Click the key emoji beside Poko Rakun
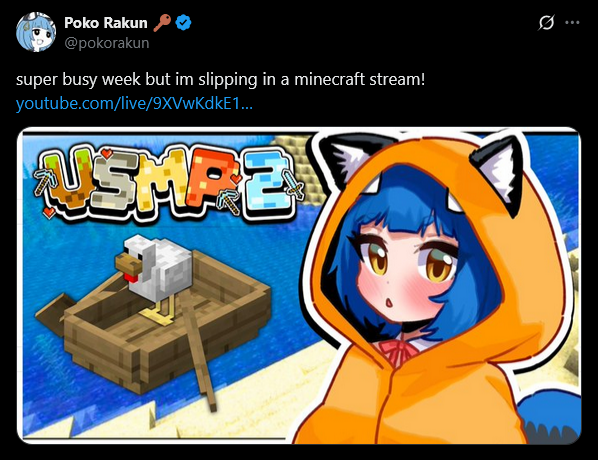The image size is (598, 460). tap(162, 23)
